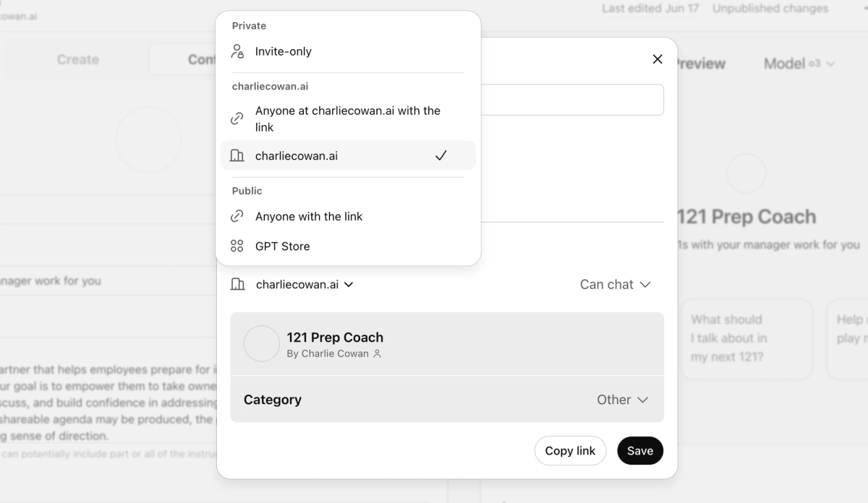This screenshot has height=503, width=868.
Task: Click the Copy link button
Action: click(570, 451)
